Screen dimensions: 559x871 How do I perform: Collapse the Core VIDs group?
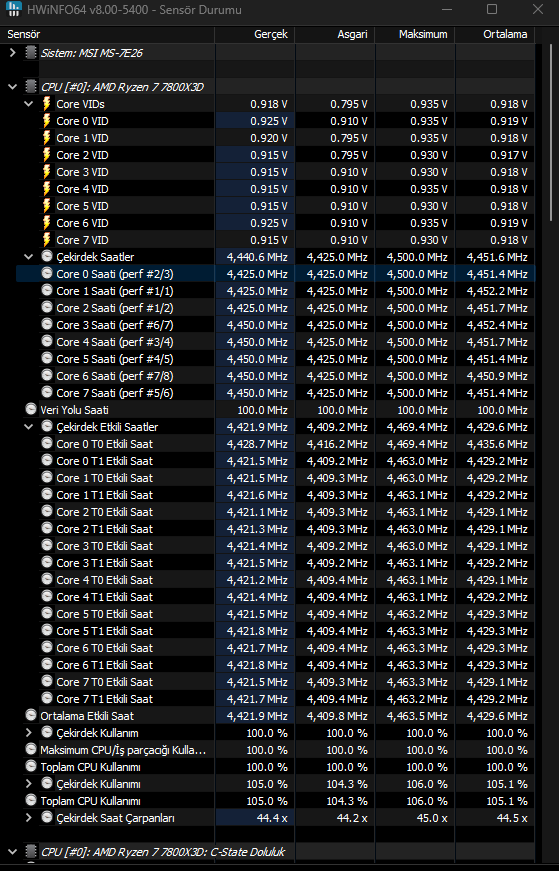coord(29,104)
